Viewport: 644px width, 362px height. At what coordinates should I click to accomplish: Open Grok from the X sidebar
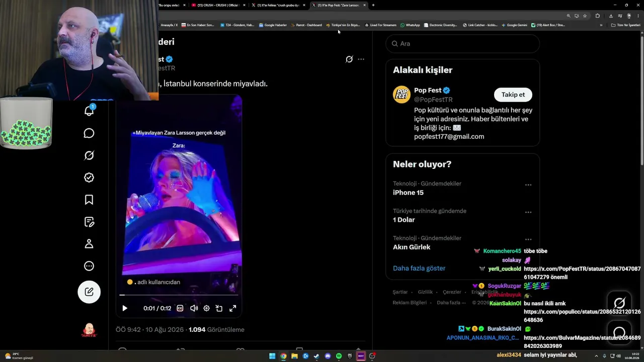point(89,155)
